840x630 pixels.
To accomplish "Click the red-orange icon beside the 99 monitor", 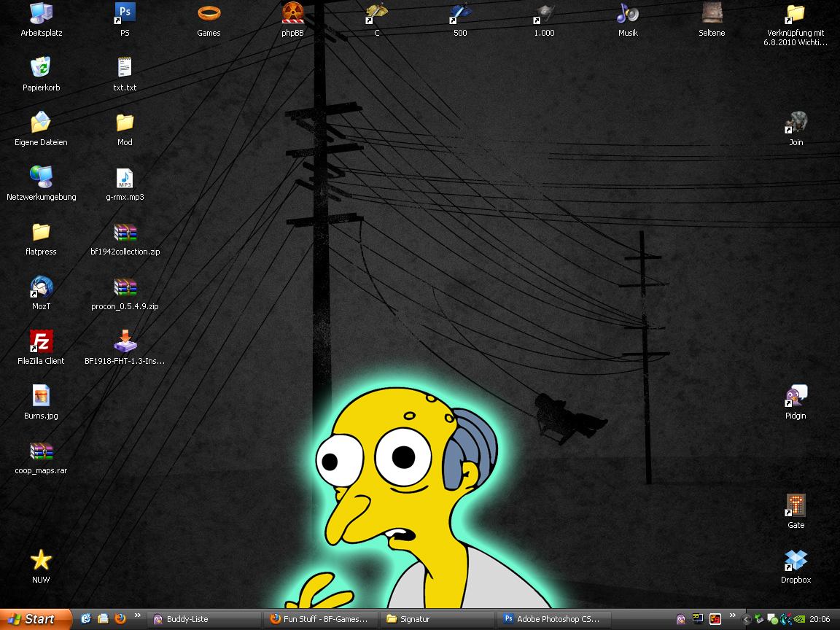I will (x=715, y=619).
